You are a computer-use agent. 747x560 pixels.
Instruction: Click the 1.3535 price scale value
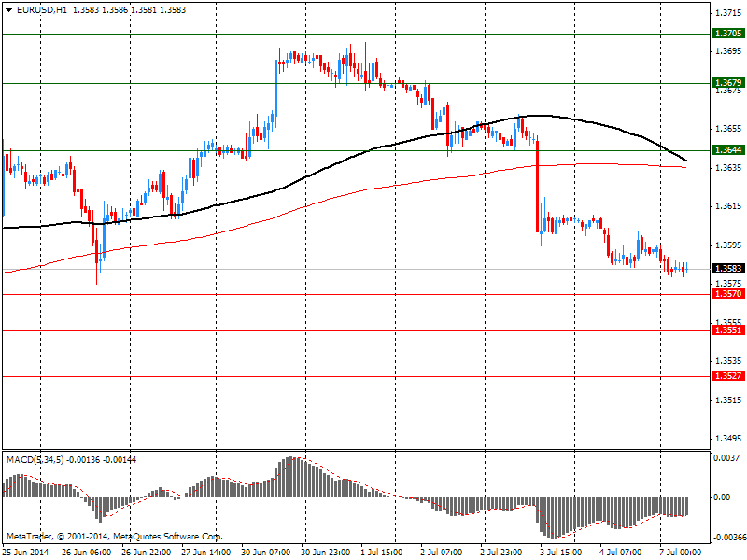pyautogui.click(x=729, y=361)
